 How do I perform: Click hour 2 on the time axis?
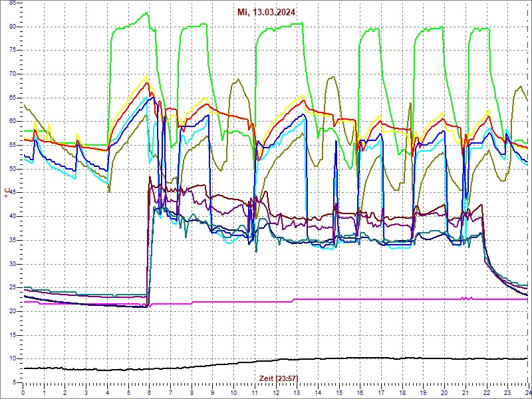(x=65, y=392)
